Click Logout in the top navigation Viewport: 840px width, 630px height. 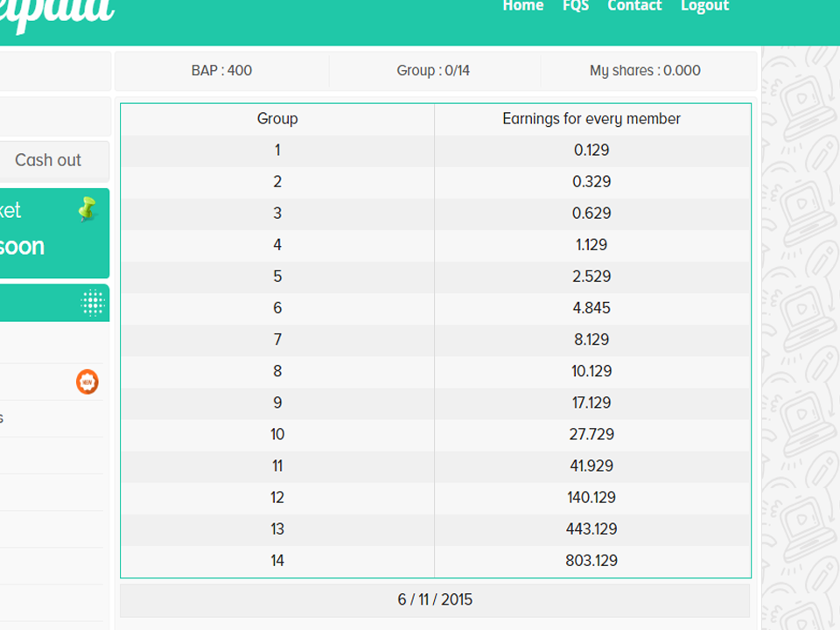(x=704, y=6)
